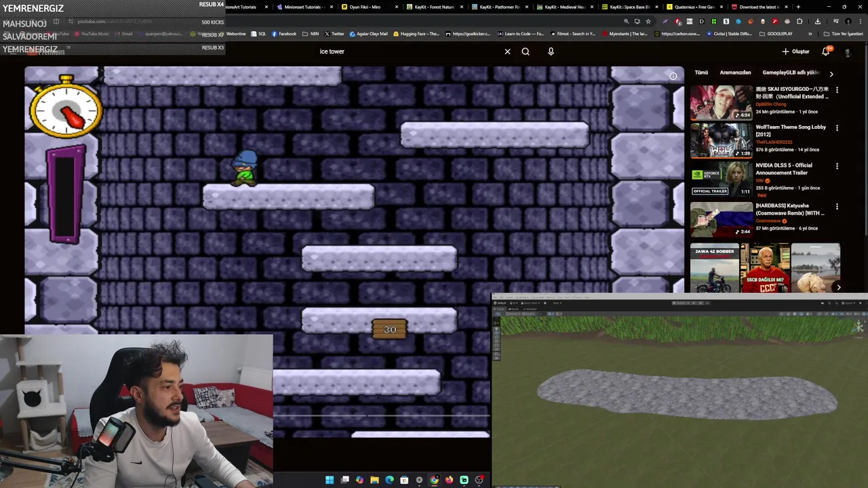Viewport: 868px width, 488px height.
Task: Open the NVIDIA DLSS 5 trailer thumbnail
Action: coord(721,179)
